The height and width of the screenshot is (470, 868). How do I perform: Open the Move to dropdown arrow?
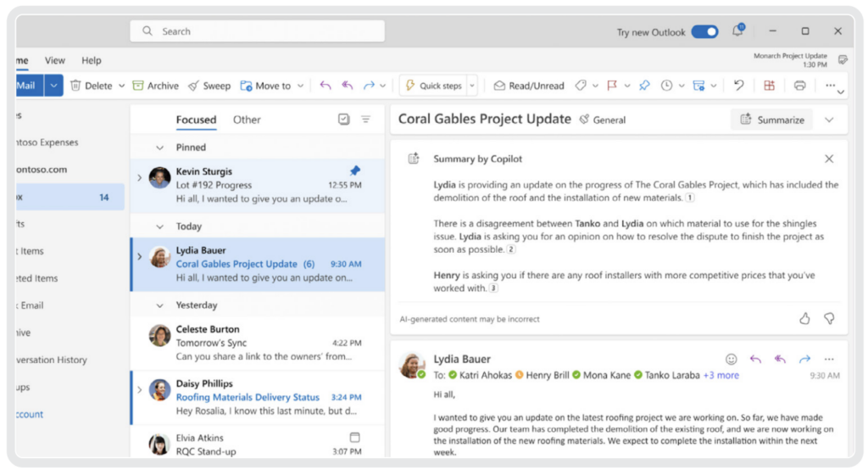(x=301, y=86)
